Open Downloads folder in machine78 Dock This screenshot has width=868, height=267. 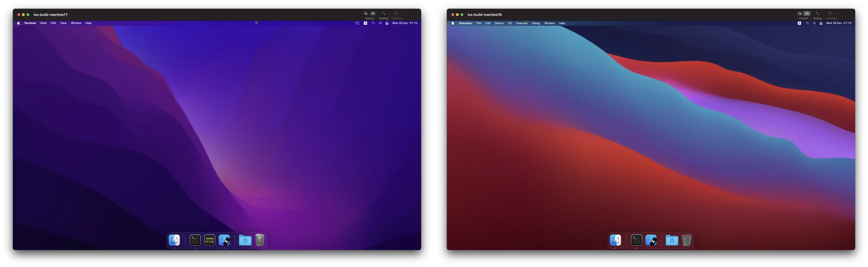[x=672, y=240]
